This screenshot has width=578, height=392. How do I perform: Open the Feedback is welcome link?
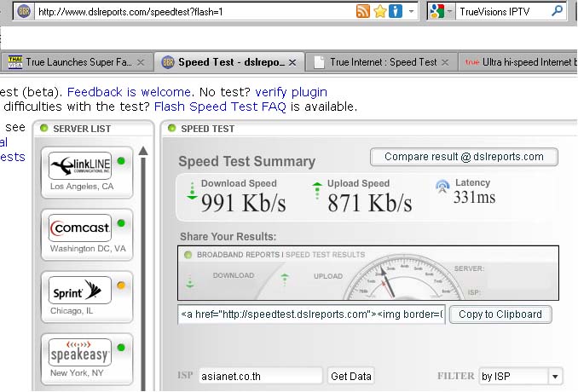click(x=129, y=92)
